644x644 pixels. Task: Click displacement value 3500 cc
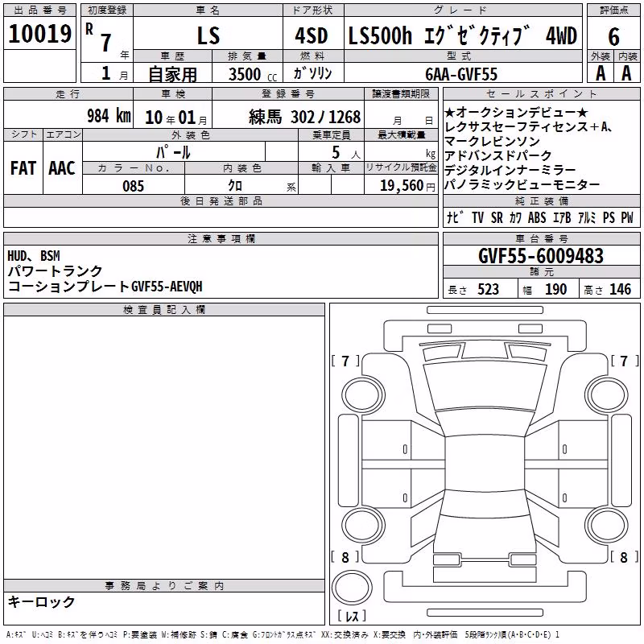(253, 74)
